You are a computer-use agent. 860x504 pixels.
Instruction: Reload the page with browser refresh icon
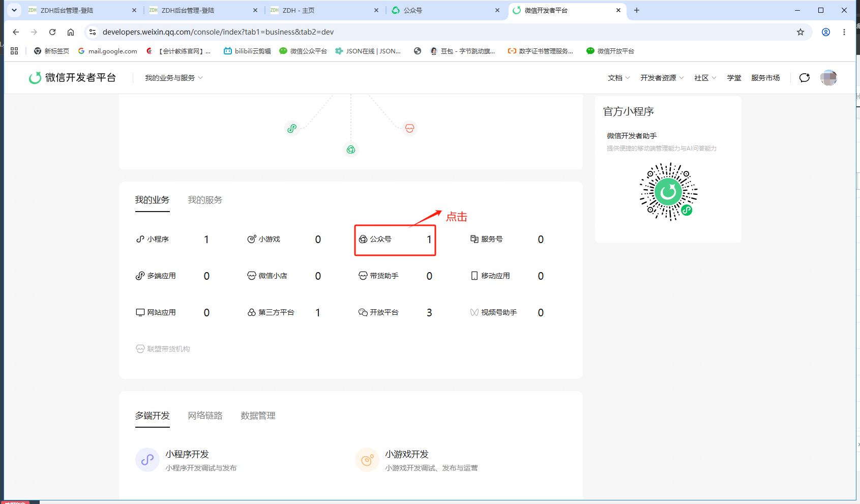pos(52,32)
